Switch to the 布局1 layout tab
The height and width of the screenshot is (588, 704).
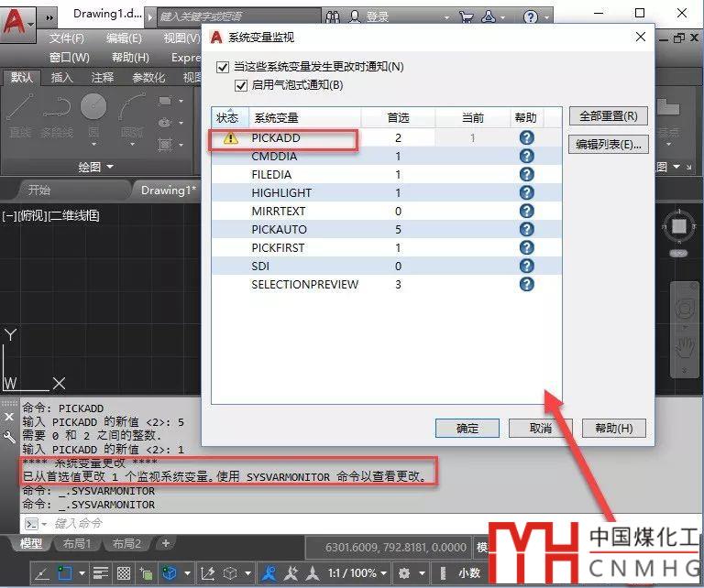click(x=75, y=543)
